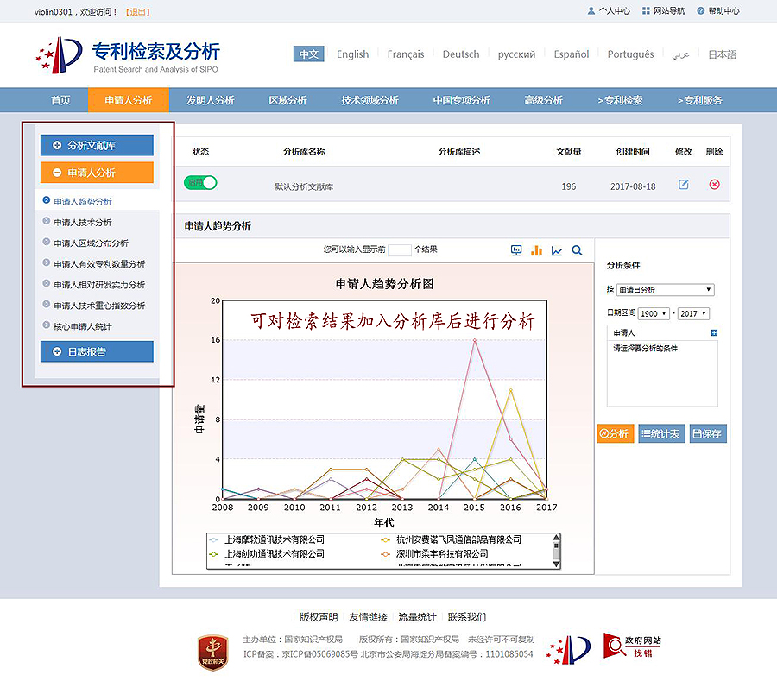The width and height of the screenshot is (777, 700).
Task: Select 核心申请人统计 in the sidebar
Action: (x=83, y=326)
